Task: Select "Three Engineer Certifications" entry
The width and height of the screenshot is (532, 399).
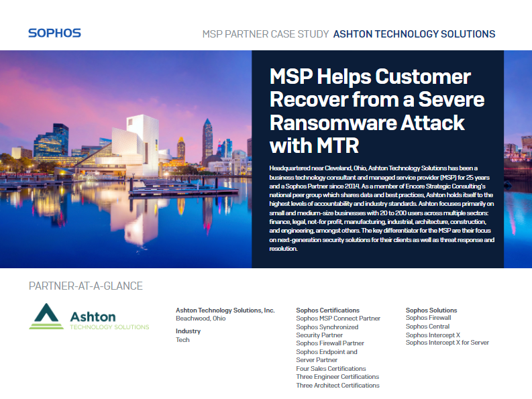Action: click(337, 377)
